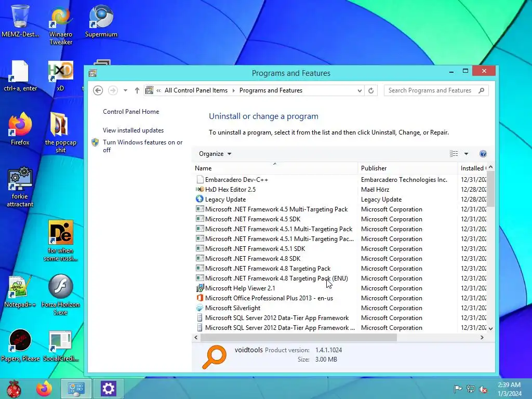Go up to parent folder arrow

coord(137,90)
